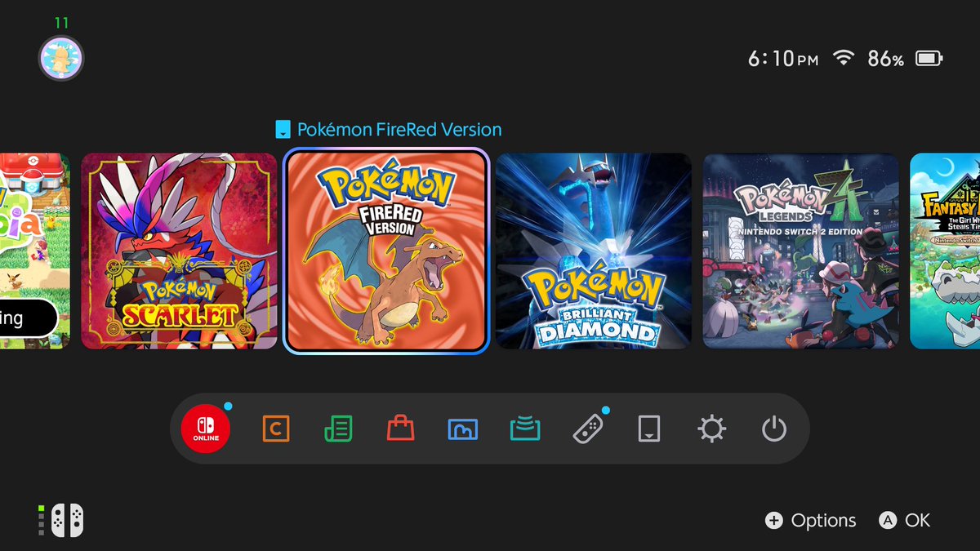Open System Settings gear

coord(711,429)
